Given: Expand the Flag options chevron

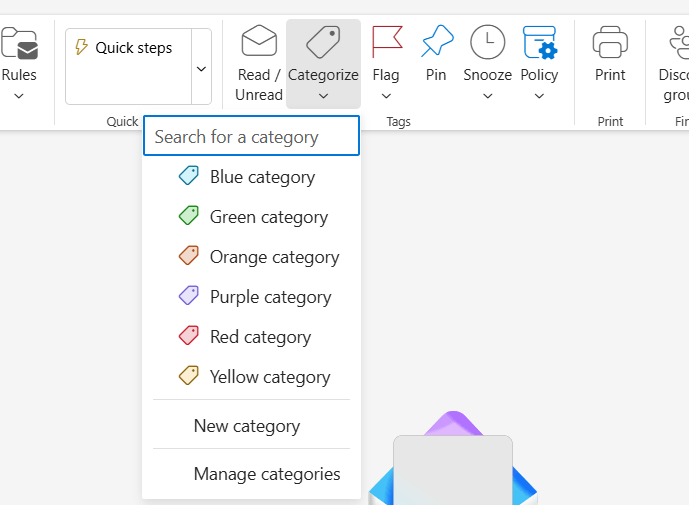Looking at the screenshot, I should coord(386,96).
